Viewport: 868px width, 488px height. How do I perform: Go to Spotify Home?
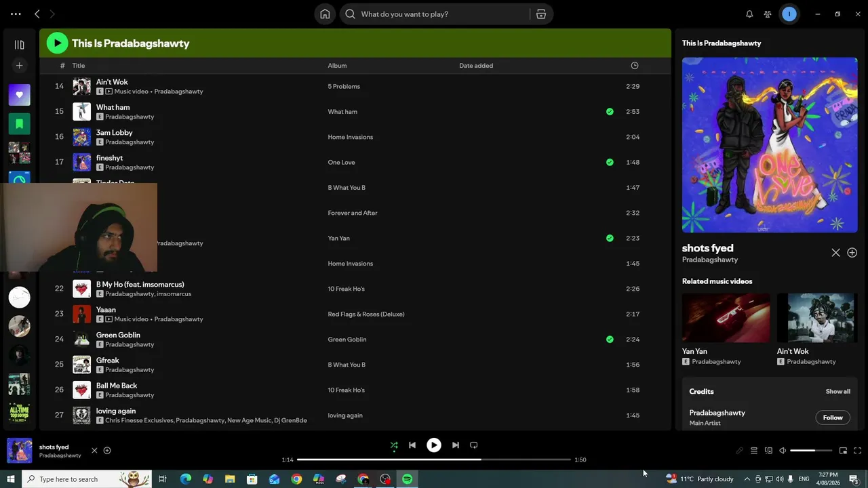[325, 14]
